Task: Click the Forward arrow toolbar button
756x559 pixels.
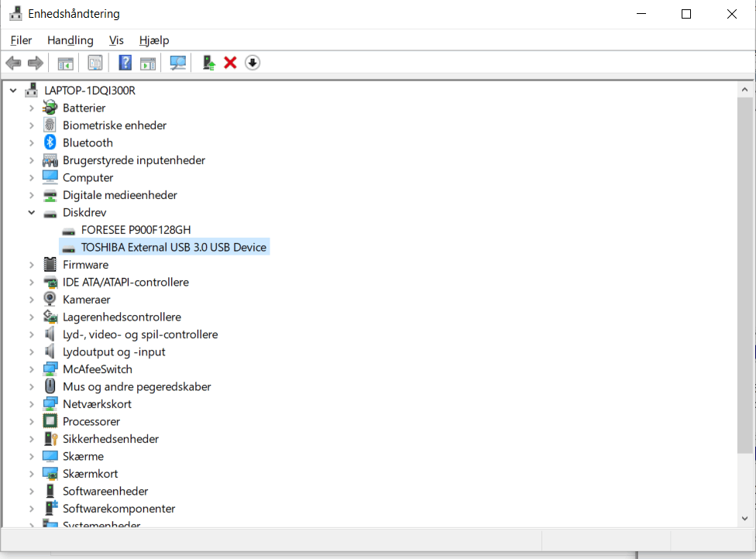Action: point(35,63)
